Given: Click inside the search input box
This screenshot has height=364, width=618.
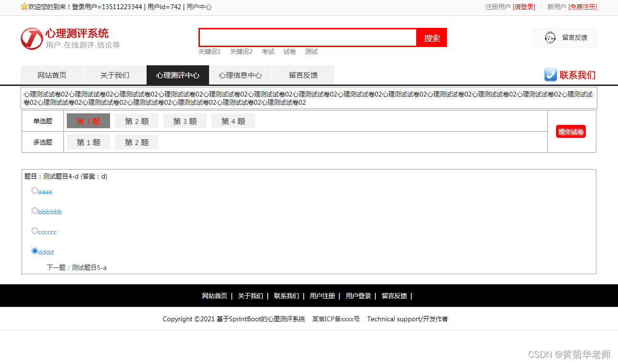Looking at the screenshot, I should pos(308,37).
